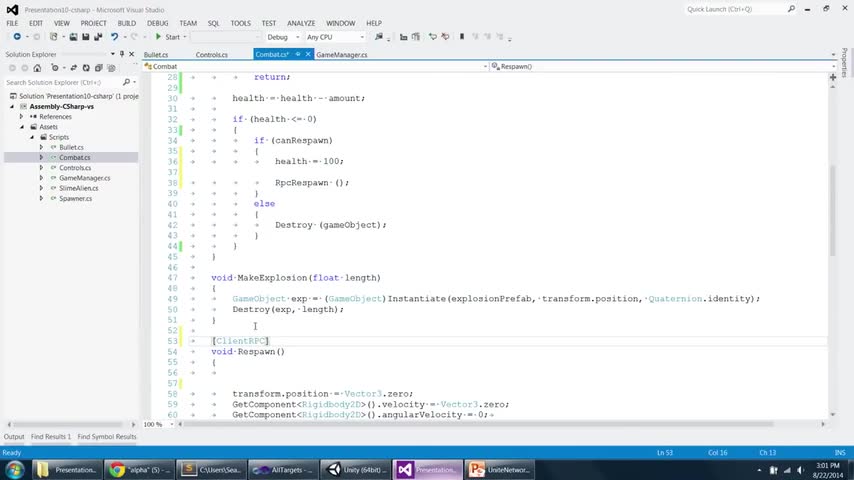Click the Find in Files toolbar icon
Image resolution: width=854 pixels, height=480 pixels.
(379, 37)
